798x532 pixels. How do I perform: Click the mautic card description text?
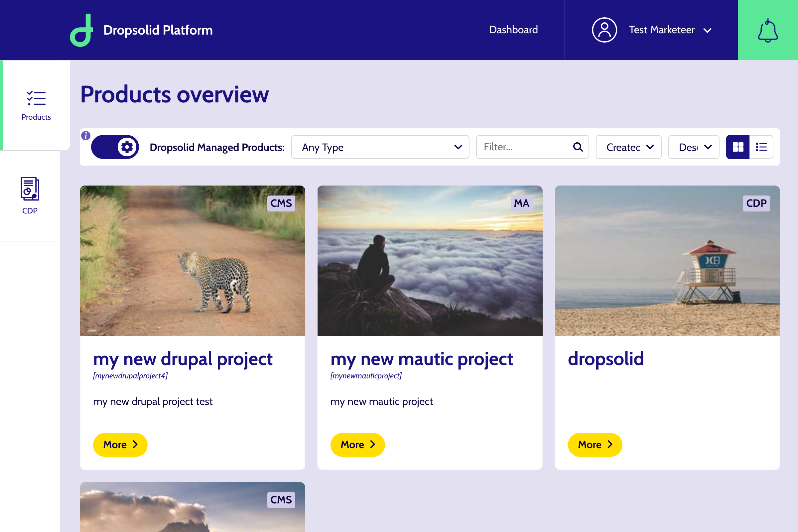(x=382, y=402)
